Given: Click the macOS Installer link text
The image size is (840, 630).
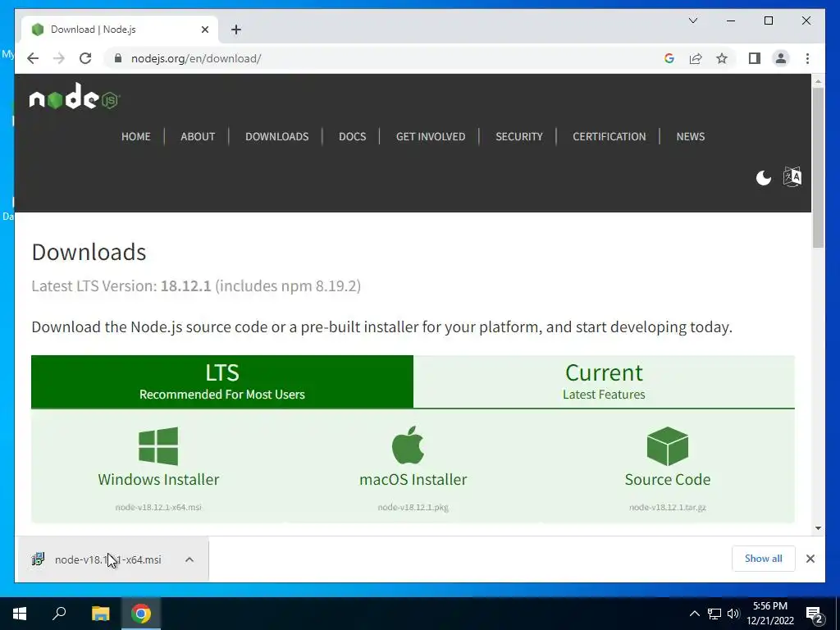Looking at the screenshot, I should [x=413, y=479].
